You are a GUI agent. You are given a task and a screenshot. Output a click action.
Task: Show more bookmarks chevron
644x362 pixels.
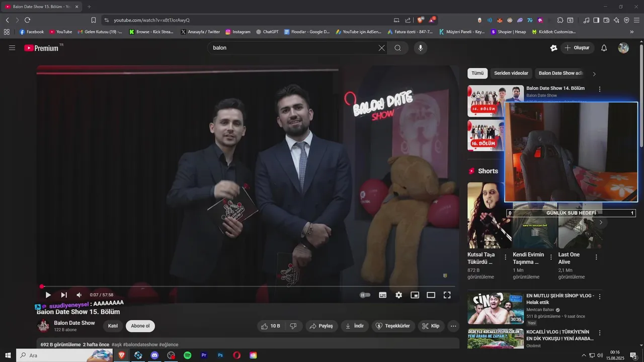pos(632,32)
